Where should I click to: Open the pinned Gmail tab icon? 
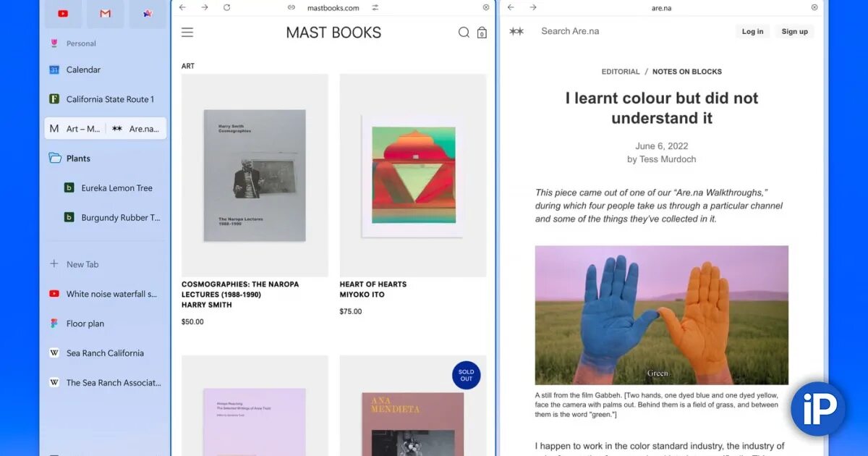[106, 14]
